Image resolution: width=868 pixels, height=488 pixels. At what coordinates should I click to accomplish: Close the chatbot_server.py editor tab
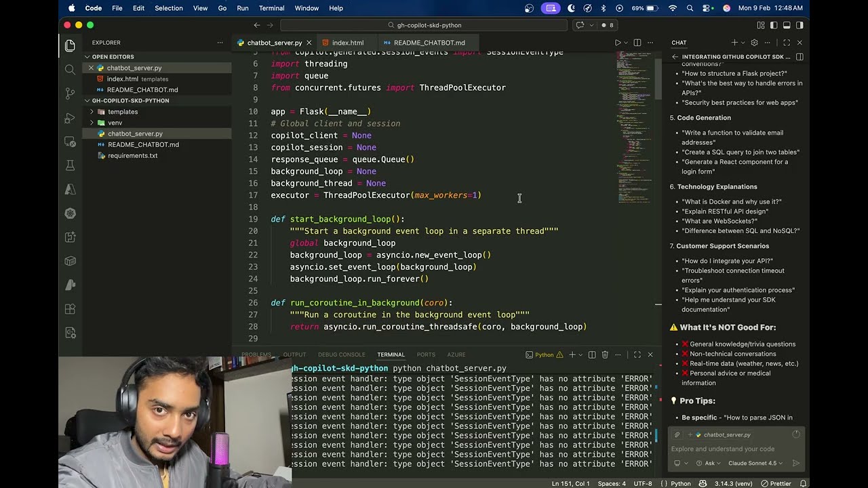pos(309,43)
